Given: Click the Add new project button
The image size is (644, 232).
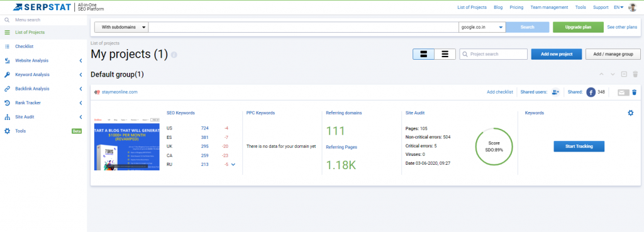Looking at the screenshot, I should coord(557,54).
